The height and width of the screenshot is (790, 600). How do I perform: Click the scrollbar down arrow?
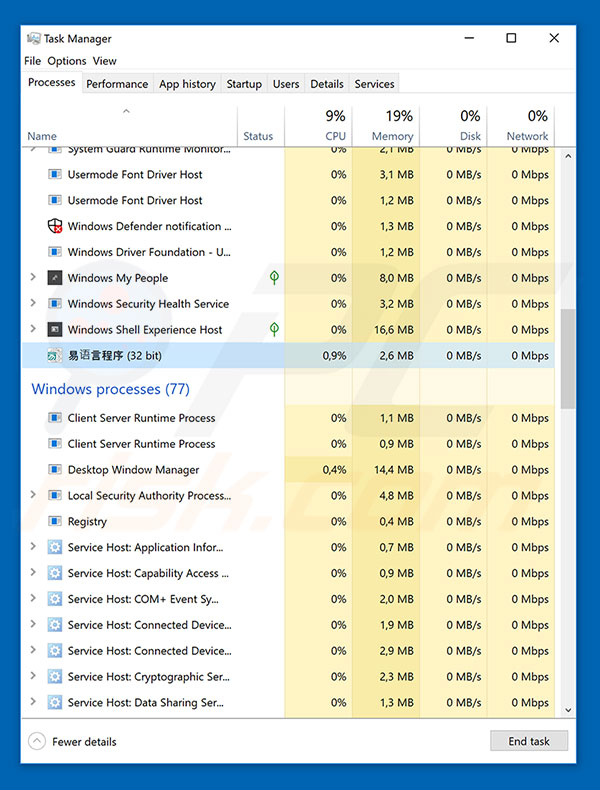(568, 710)
